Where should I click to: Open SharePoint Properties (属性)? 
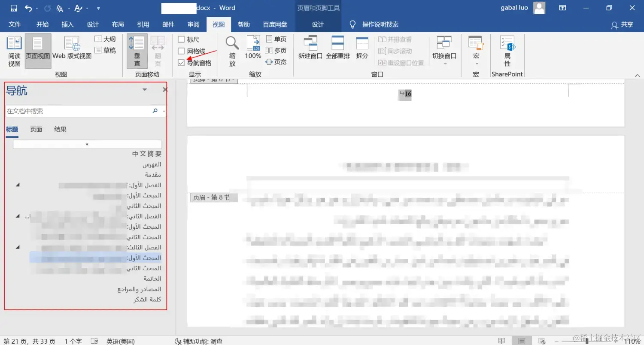coord(507,51)
